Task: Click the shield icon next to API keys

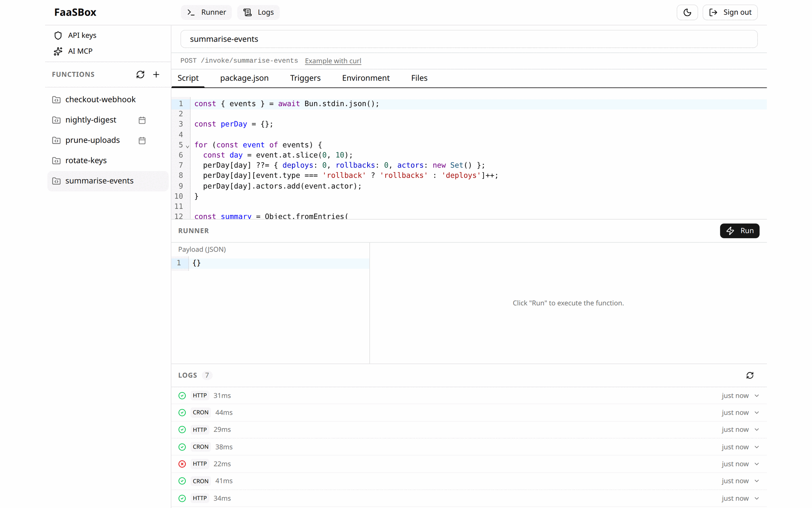Action: (x=58, y=35)
